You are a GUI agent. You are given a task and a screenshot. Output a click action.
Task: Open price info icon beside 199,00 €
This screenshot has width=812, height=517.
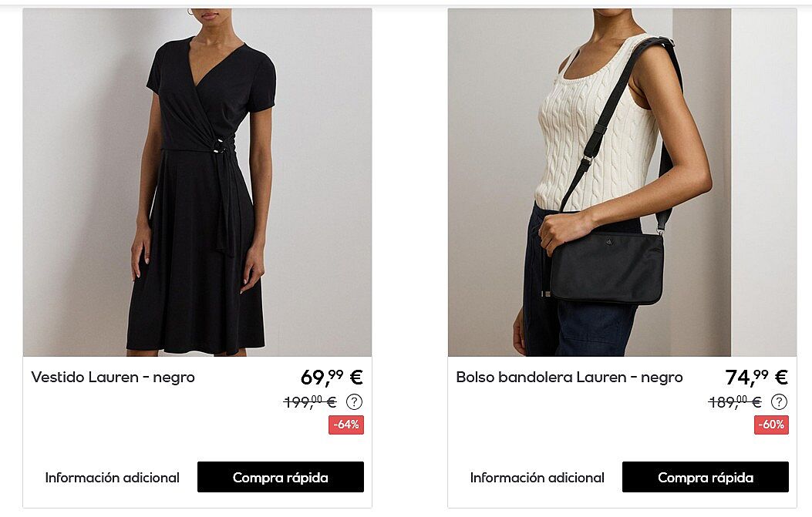click(x=354, y=401)
